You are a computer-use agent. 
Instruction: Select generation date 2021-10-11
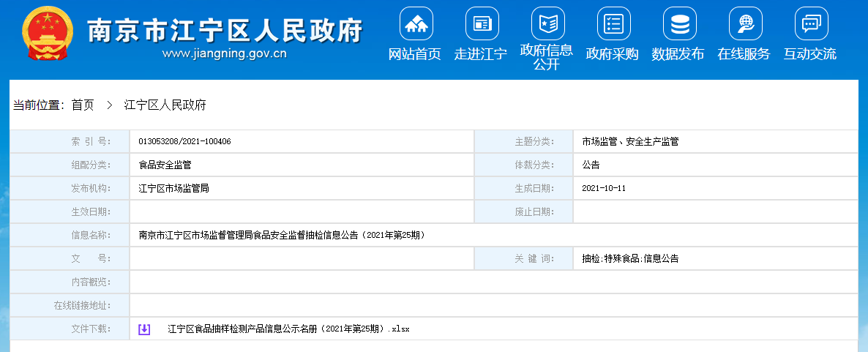[x=604, y=188]
